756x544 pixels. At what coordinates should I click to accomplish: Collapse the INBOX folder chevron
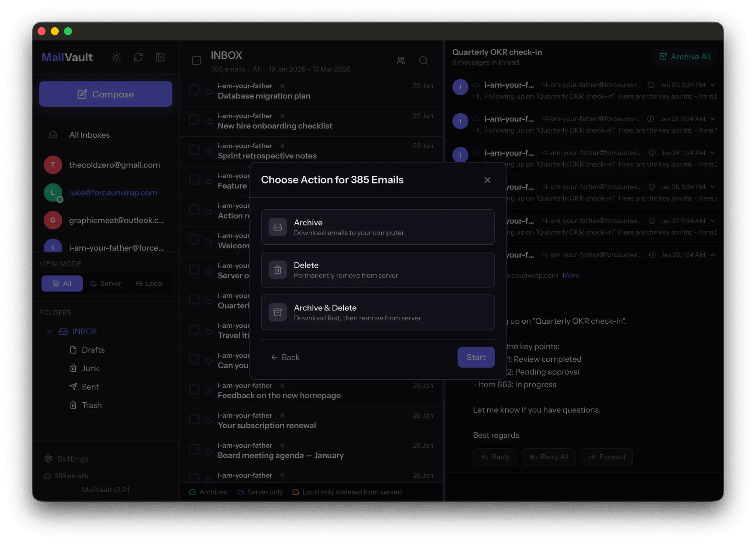tap(49, 331)
